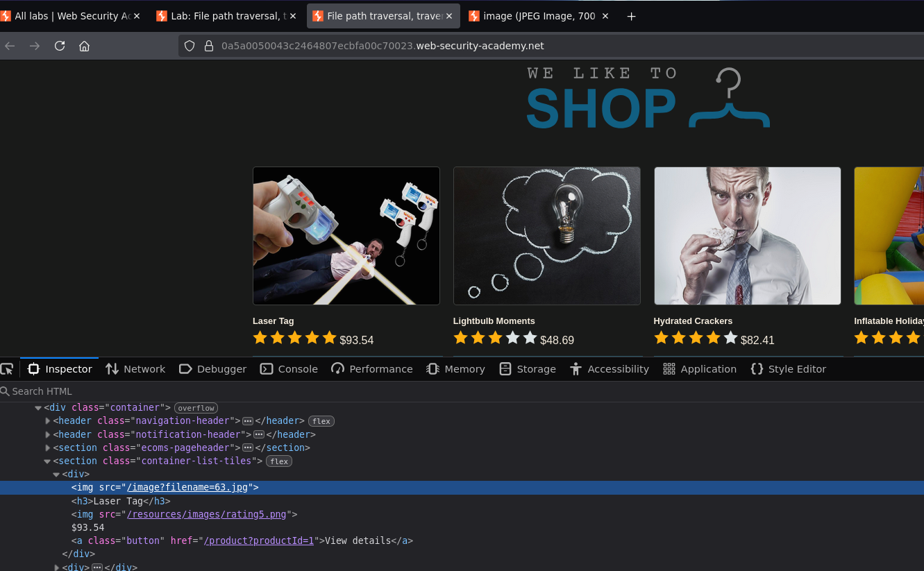
Task: Click the tracking protection shield icon
Action: pyautogui.click(x=190, y=46)
